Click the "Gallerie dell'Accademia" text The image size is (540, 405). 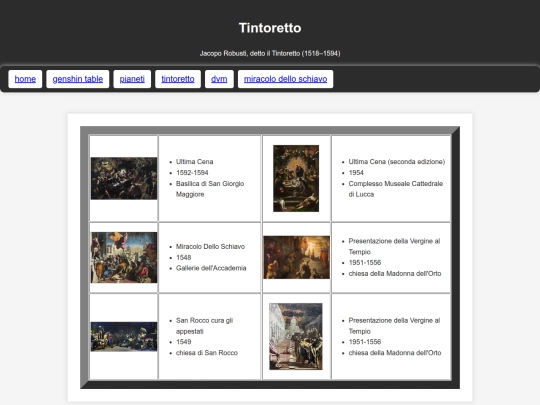point(211,268)
